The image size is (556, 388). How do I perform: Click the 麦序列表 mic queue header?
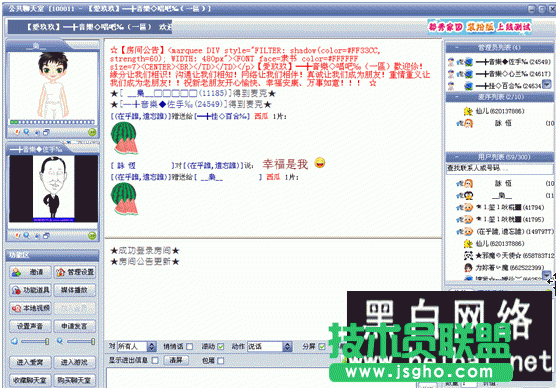pyautogui.click(x=499, y=97)
